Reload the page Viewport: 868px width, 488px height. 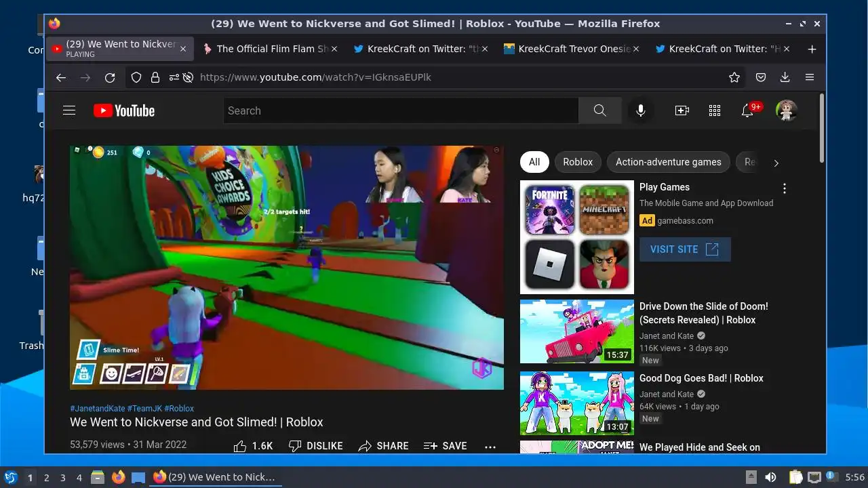(110, 77)
